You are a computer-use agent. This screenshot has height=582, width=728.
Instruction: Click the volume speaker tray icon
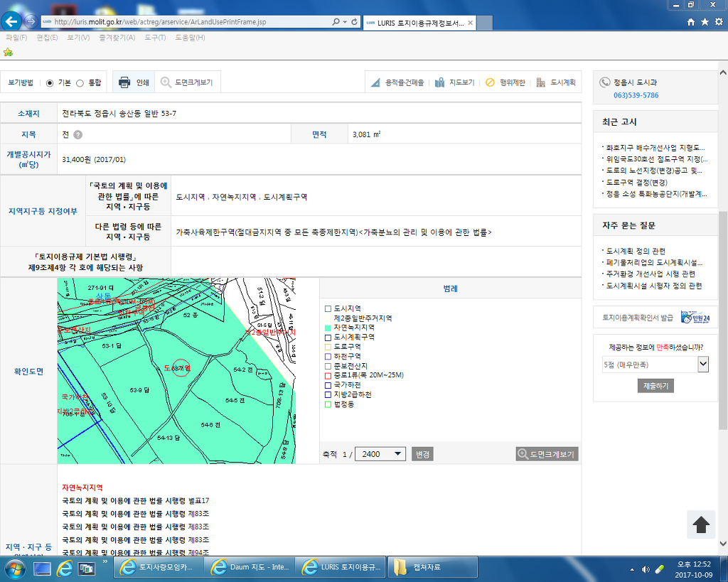[646, 569]
